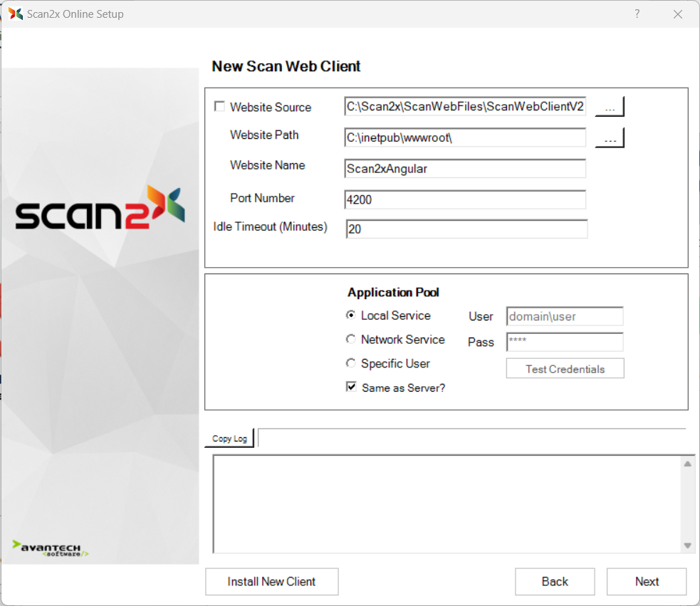Choose Specific User for application pool
This screenshot has width=700, height=606.
[x=351, y=364]
